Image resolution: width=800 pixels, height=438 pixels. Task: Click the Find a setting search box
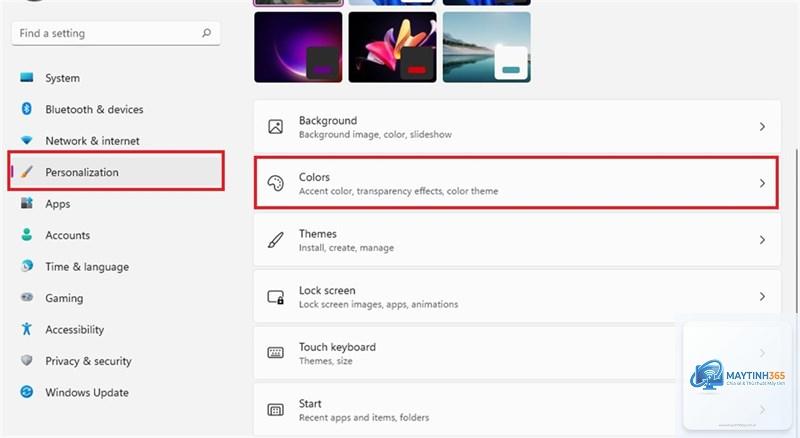[116, 33]
